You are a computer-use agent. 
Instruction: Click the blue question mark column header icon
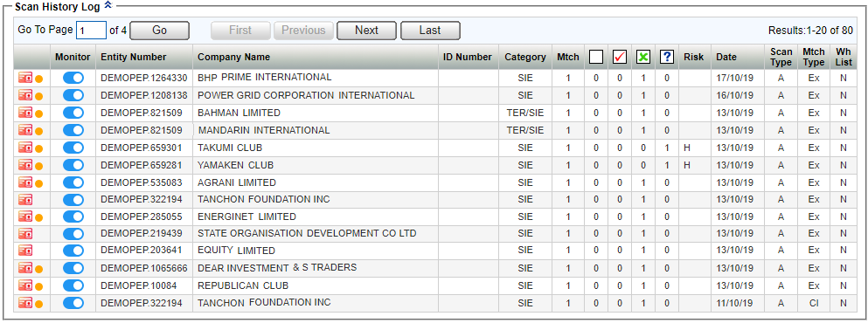pos(667,57)
